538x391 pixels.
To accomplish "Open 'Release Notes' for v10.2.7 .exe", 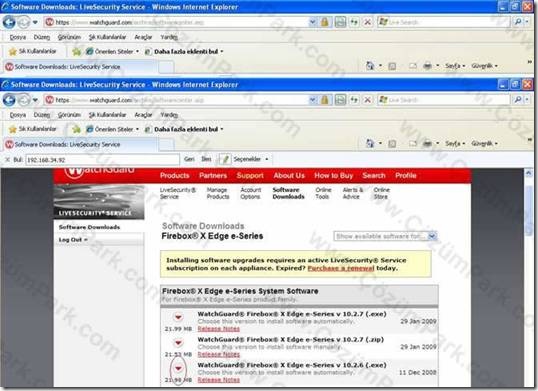I will [219, 329].
